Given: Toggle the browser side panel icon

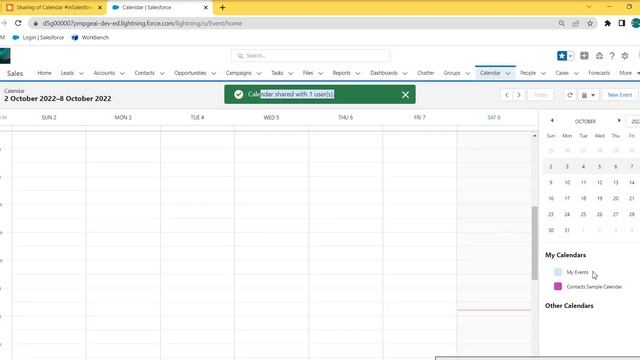Looking at the screenshot, I should click(x=622, y=24).
